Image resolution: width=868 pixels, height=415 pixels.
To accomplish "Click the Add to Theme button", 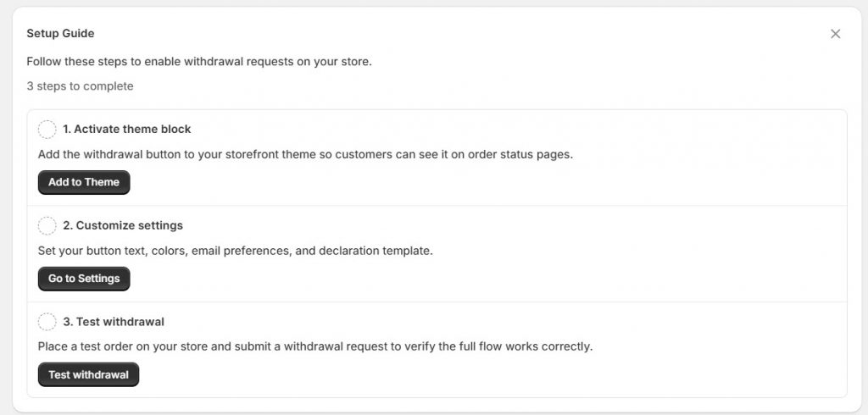I will pos(84,182).
